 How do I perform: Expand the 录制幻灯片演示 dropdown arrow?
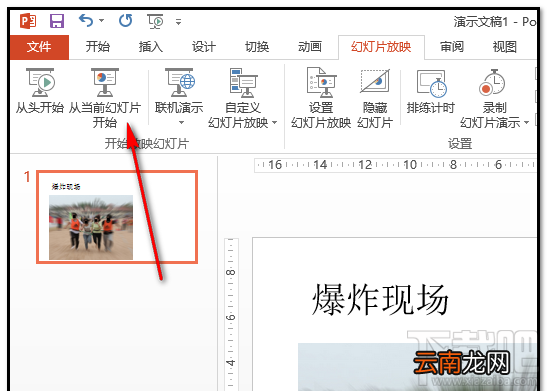[526, 122]
